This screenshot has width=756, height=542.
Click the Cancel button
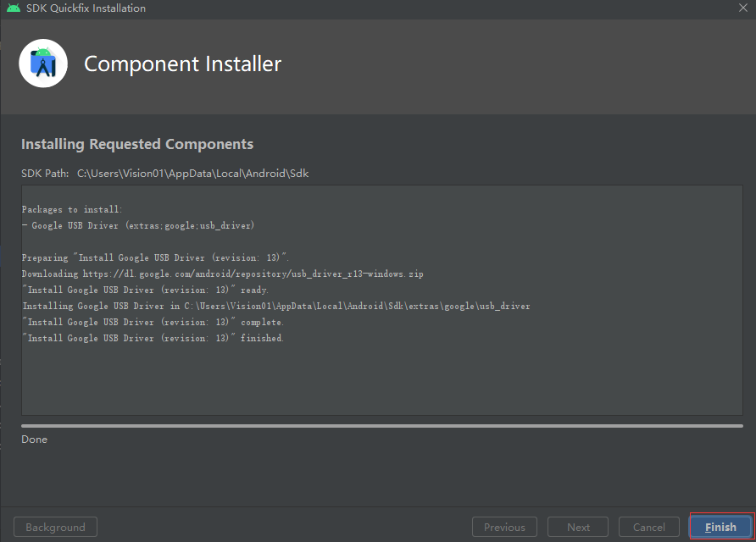649,527
